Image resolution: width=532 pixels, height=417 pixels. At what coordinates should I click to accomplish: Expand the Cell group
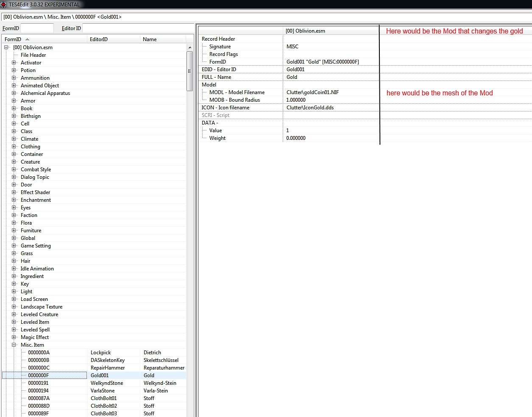(14, 124)
